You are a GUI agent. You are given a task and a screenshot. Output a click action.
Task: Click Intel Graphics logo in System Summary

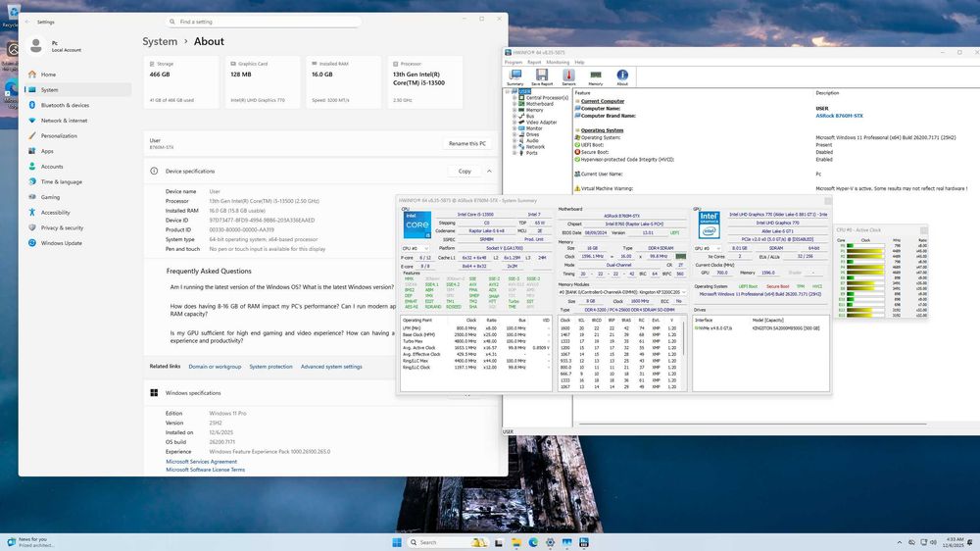click(x=709, y=225)
